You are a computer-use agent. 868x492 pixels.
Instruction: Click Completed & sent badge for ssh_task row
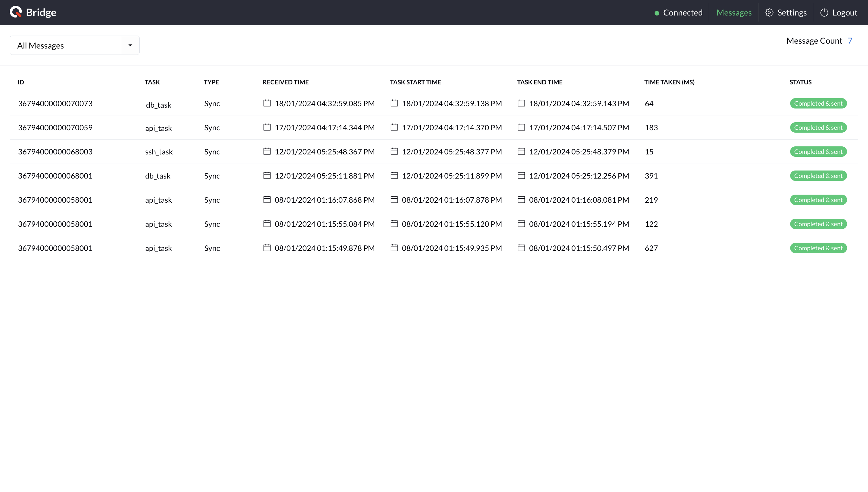point(818,152)
